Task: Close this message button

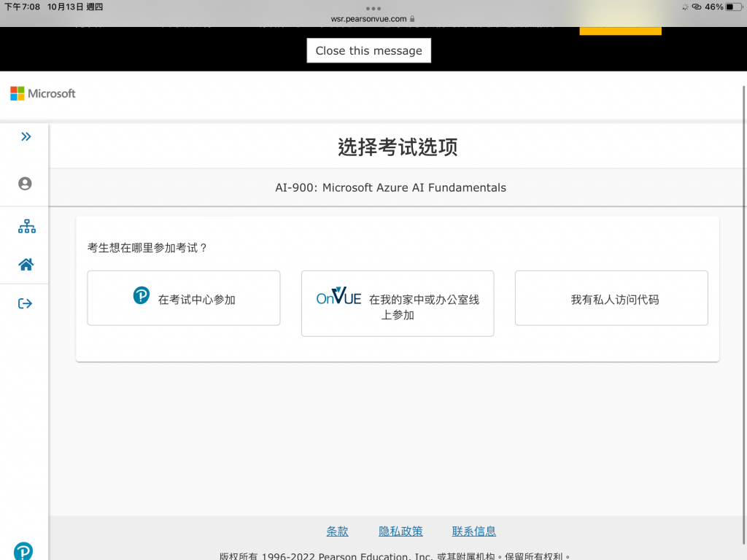Action: 368,50
